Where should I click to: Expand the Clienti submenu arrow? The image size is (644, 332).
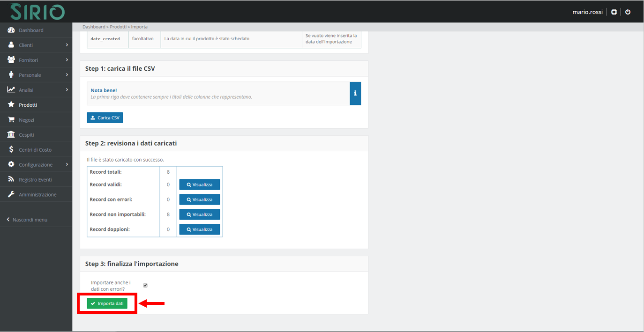click(x=67, y=45)
